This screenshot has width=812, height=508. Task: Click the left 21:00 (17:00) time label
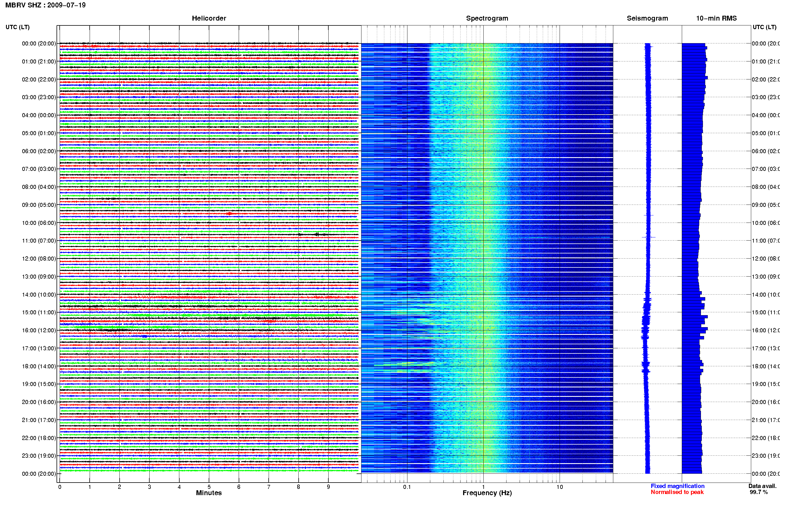pyautogui.click(x=39, y=420)
